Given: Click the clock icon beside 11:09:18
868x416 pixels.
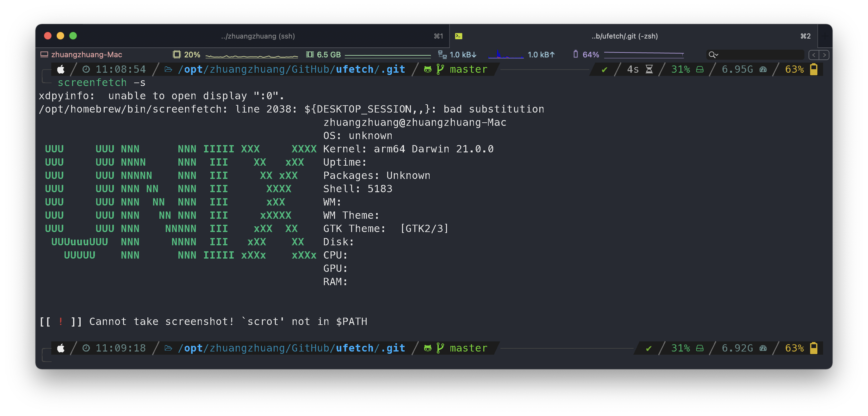Looking at the screenshot, I should tap(86, 348).
